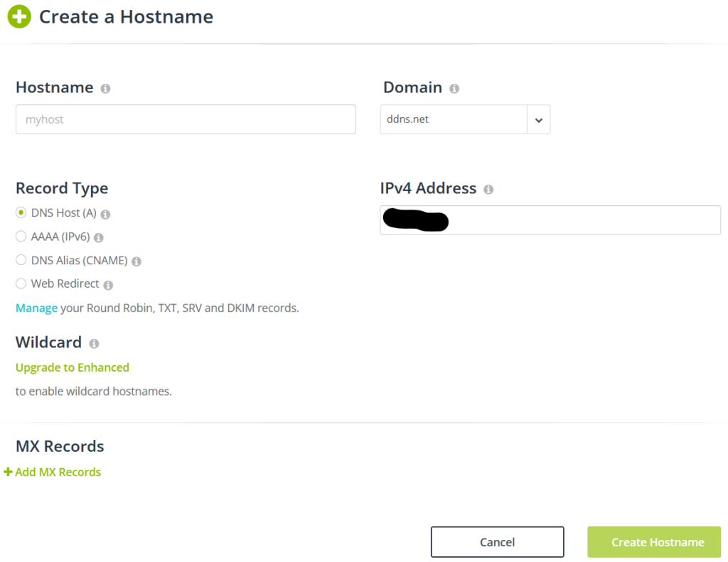Click the info icon beside Domain label
The height and width of the screenshot is (562, 728).
click(x=454, y=88)
